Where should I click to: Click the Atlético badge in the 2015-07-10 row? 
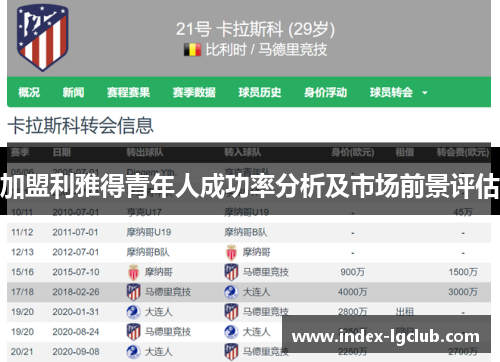point(231,272)
